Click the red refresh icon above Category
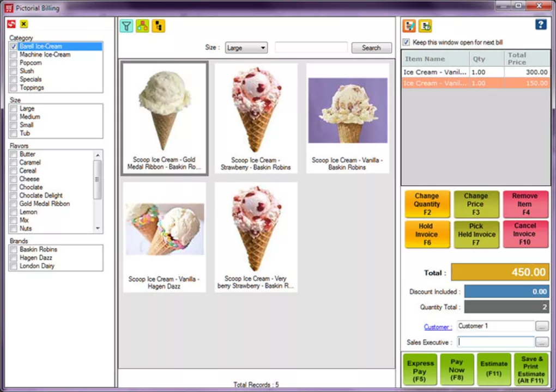Image resolution: width=556 pixels, height=392 pixels. click(x=11, y=24)
